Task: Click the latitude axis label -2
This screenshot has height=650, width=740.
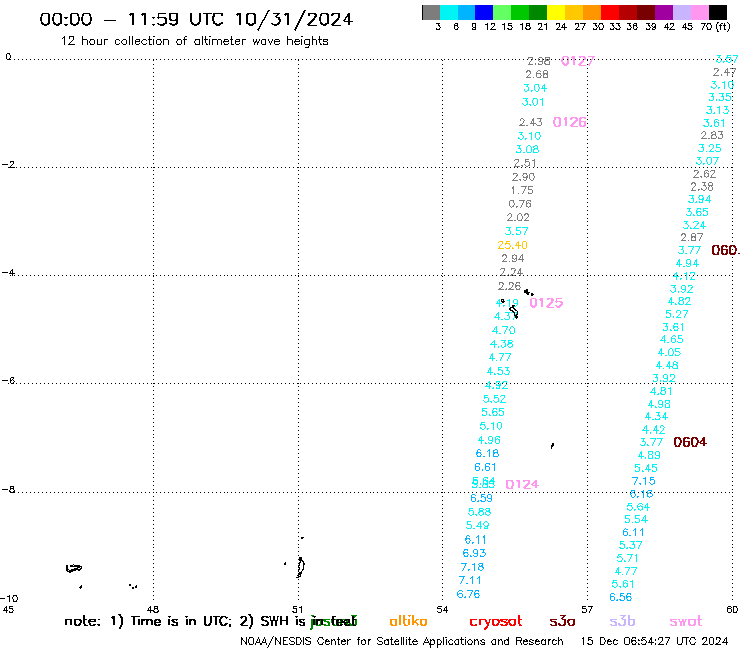Action: 8,165
